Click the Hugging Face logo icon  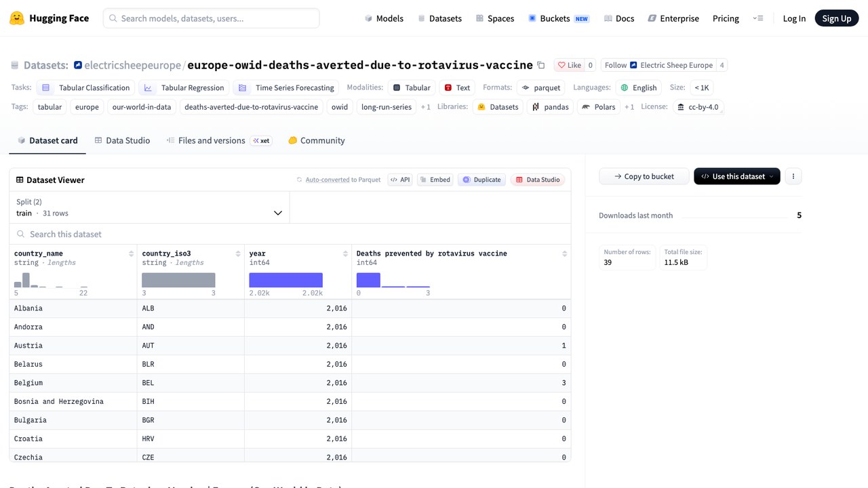[x=17, y=18]
